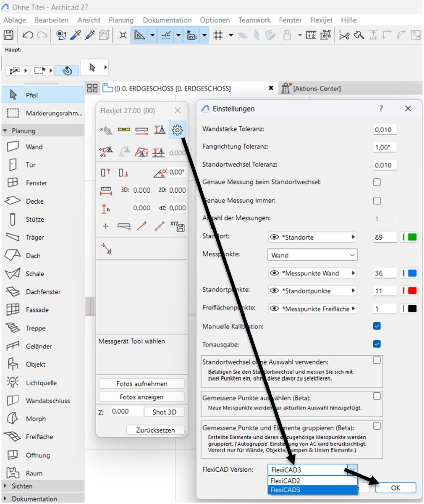Uncheck Tonausgabe checkbox

point(377,344)
